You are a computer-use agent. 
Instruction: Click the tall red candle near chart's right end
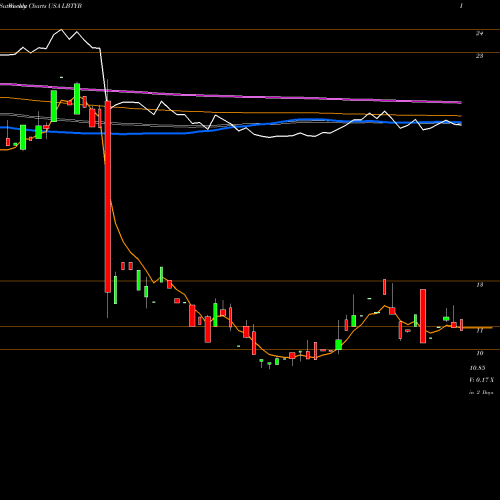click(x=423, y=316)
